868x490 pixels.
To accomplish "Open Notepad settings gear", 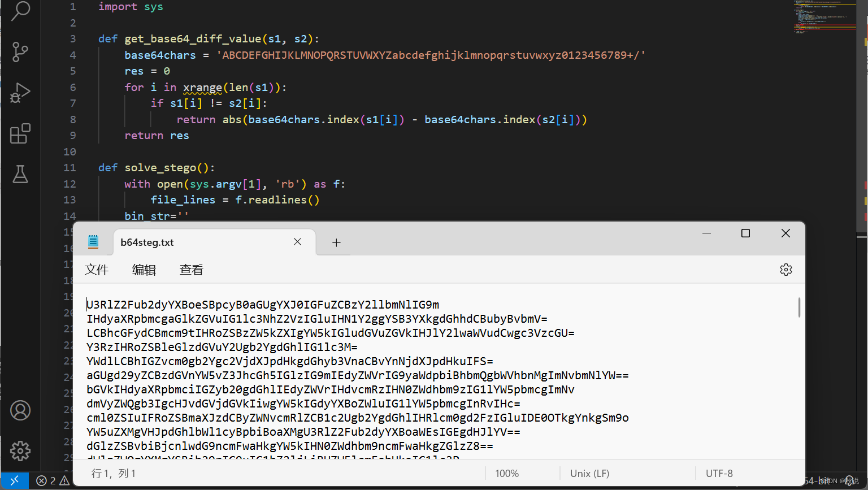I will coord(785,270).
